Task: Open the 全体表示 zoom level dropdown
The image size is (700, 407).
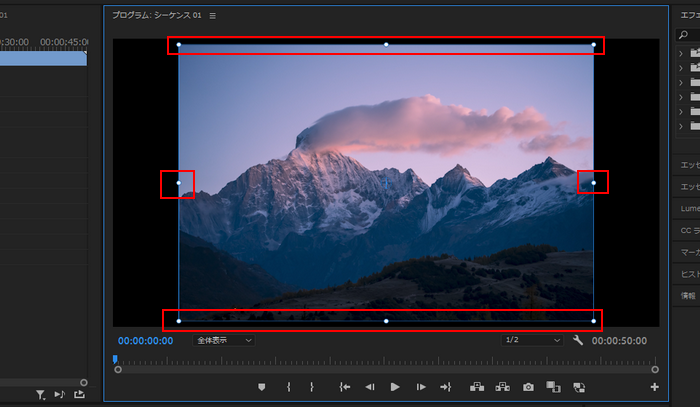Action: click(223, 340)
